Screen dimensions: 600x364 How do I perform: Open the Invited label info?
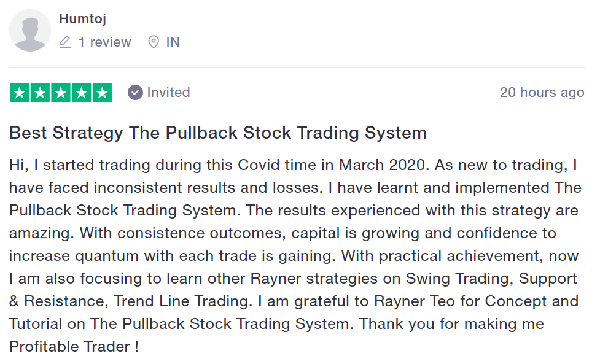click(168, 93)
